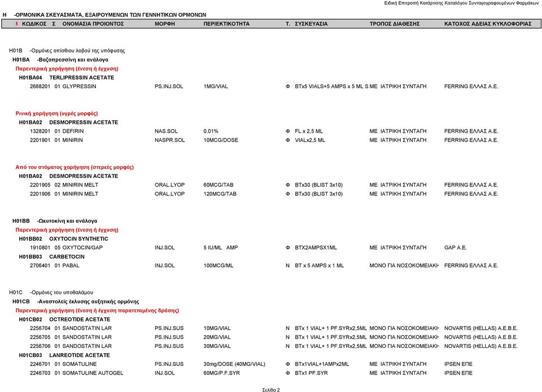The height and width of the screenshot is (392, 542).
Task: Select H01CB 'Αναστολείς έκλυσης αυξητικής ορμόνης'
Action: [x=76, y=302]
